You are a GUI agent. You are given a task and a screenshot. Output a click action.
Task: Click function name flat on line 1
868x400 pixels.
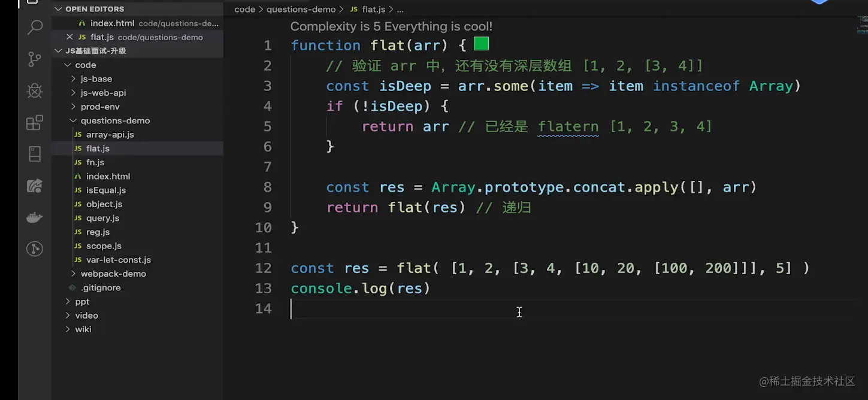[x=387, y=46]
